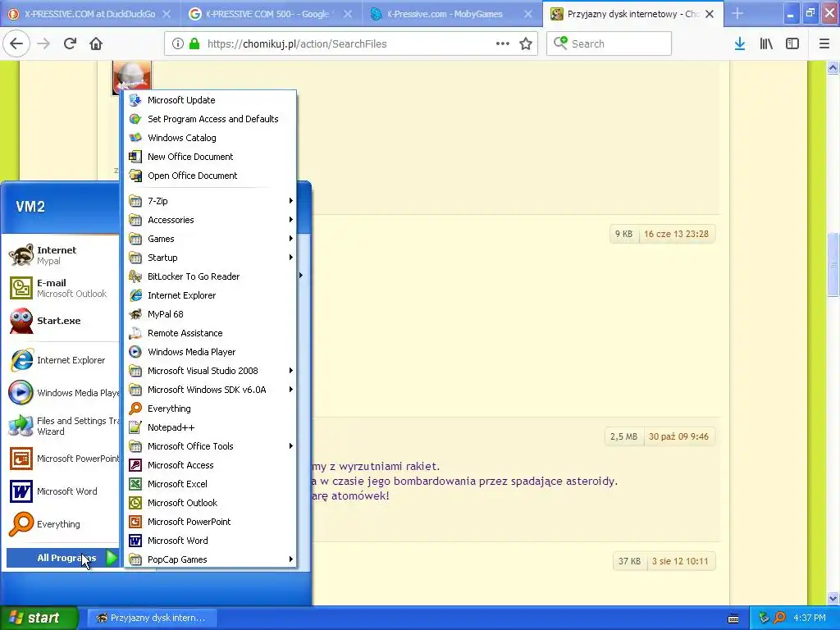Launch Microsoft Excel
Image resolution: width=840 pixels, height=630 pixels.
pos(211,484)
